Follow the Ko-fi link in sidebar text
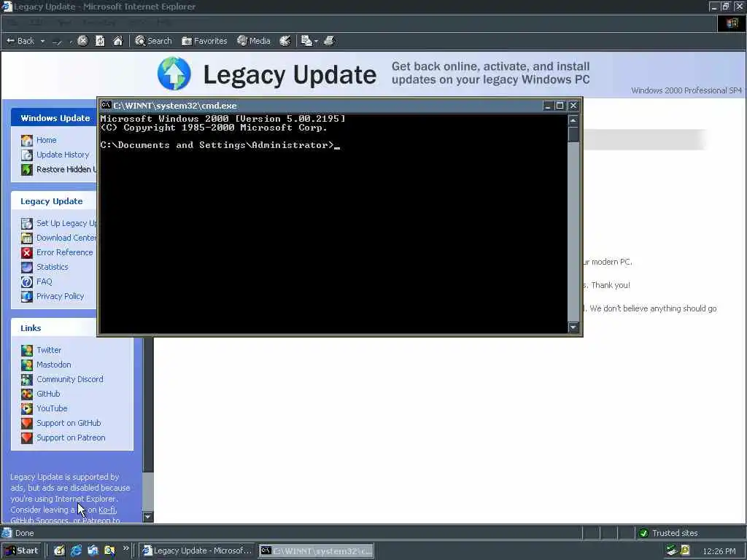 tap(107, 510)
